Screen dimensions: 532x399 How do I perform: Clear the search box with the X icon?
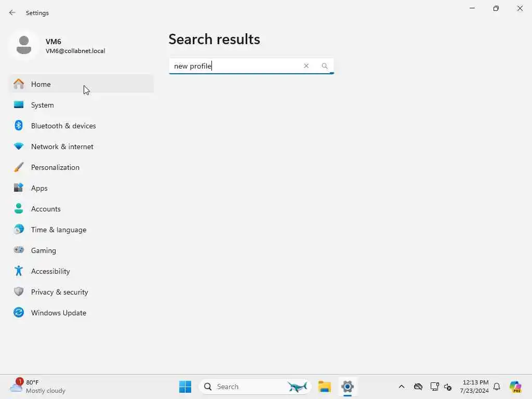point(306,66)
